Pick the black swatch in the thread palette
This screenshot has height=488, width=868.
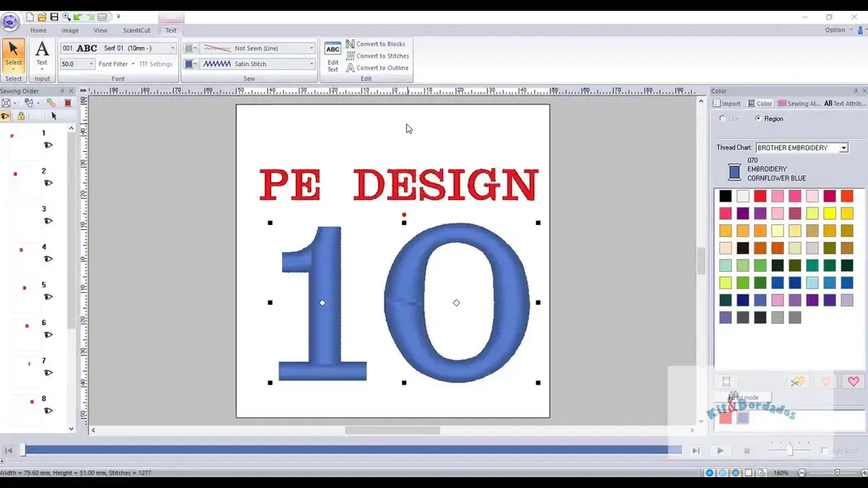click(x=726, y=196)
